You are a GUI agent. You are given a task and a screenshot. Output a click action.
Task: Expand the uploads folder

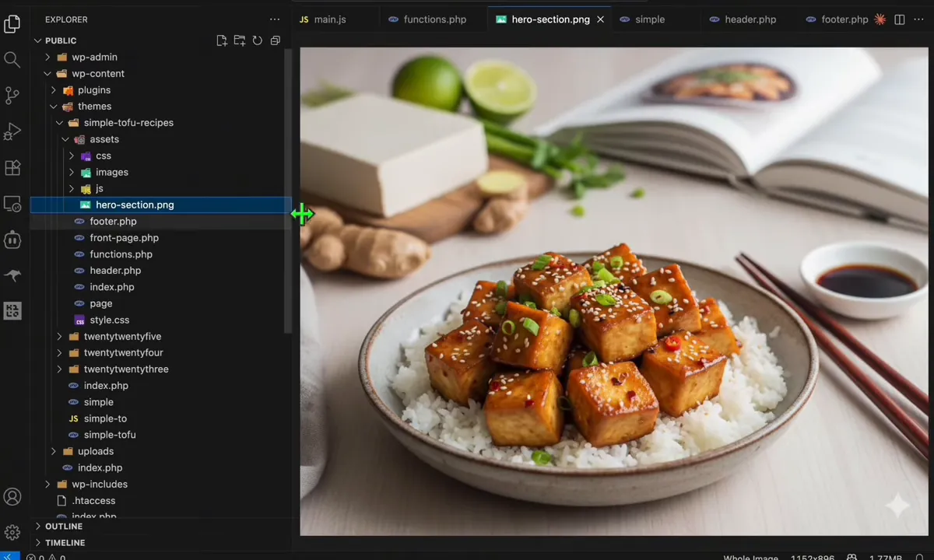point(54,451)
